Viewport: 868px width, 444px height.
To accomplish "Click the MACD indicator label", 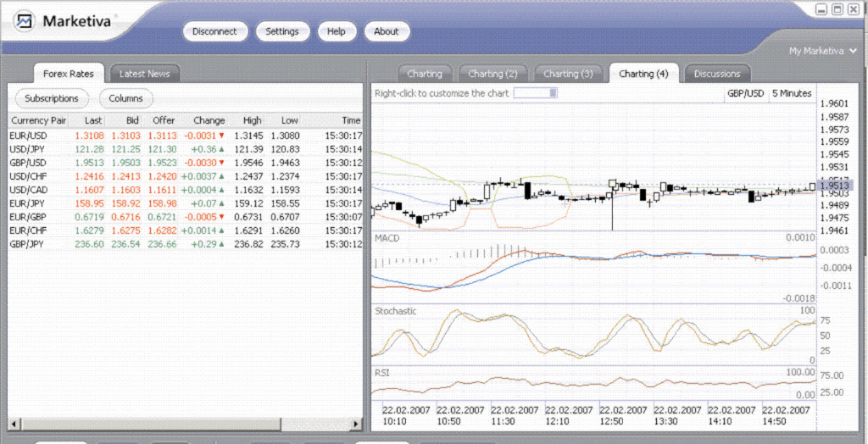I will click(x=387, y=238).
